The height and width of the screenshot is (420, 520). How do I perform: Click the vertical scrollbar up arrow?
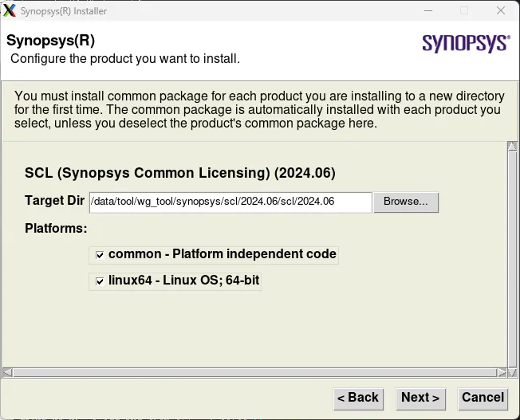512,146
